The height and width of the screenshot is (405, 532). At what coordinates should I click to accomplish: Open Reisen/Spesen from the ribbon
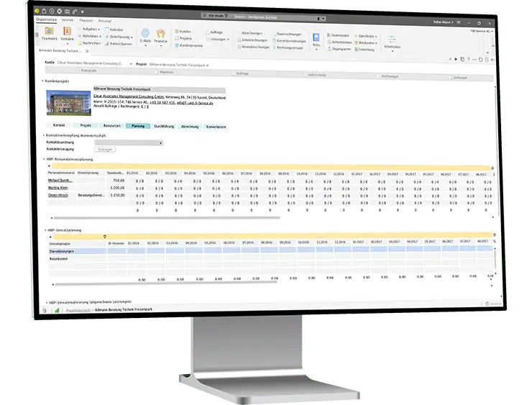(x=119, y=44)
